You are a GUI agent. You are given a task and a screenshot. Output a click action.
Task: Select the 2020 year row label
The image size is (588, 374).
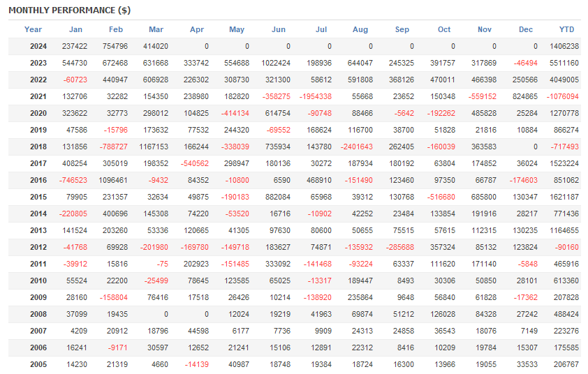38,113
